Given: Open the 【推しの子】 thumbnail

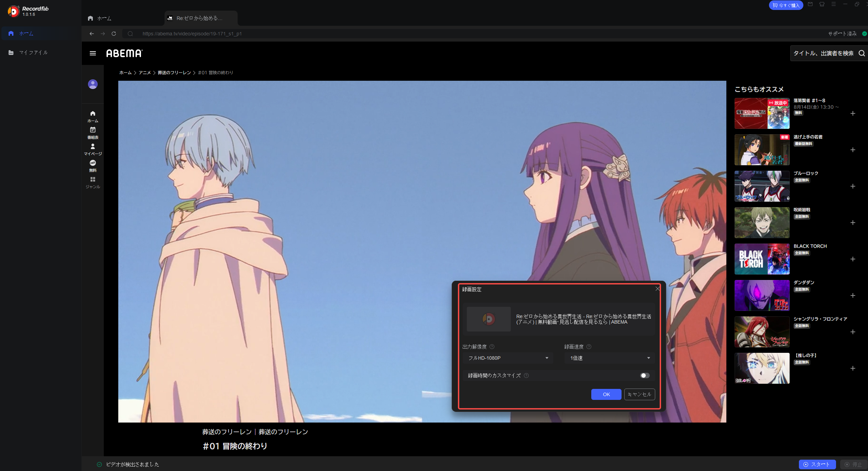Looking at the screenshot, I should tap(762, 368).
